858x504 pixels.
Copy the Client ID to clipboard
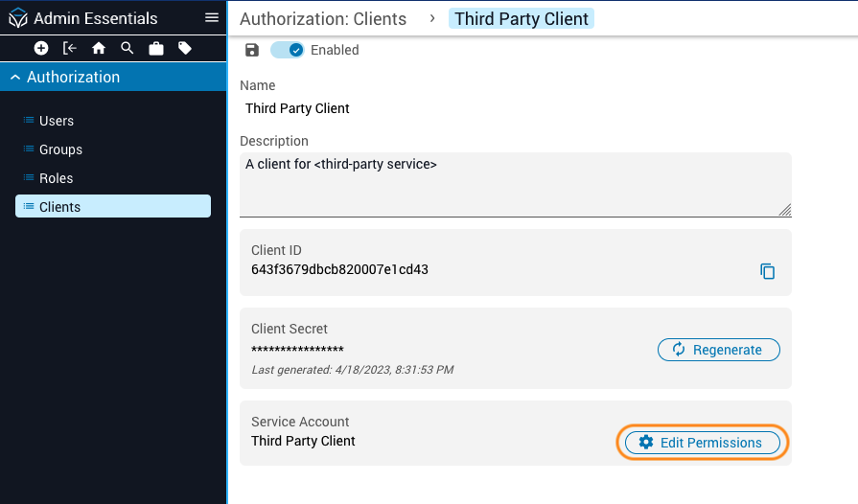[767, 271]
